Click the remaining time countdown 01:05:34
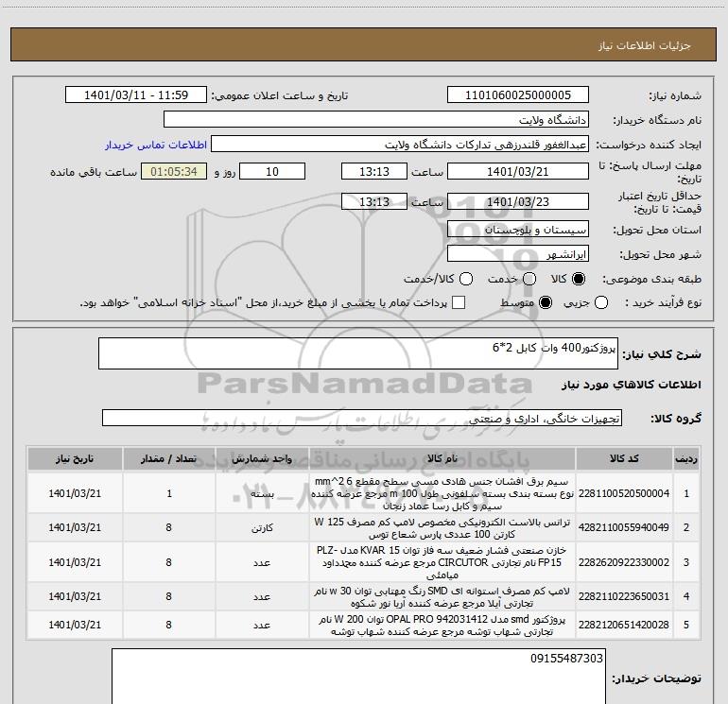Image resolution: width=728 pixels, height=704 pixels. click(x=174, y=172)
